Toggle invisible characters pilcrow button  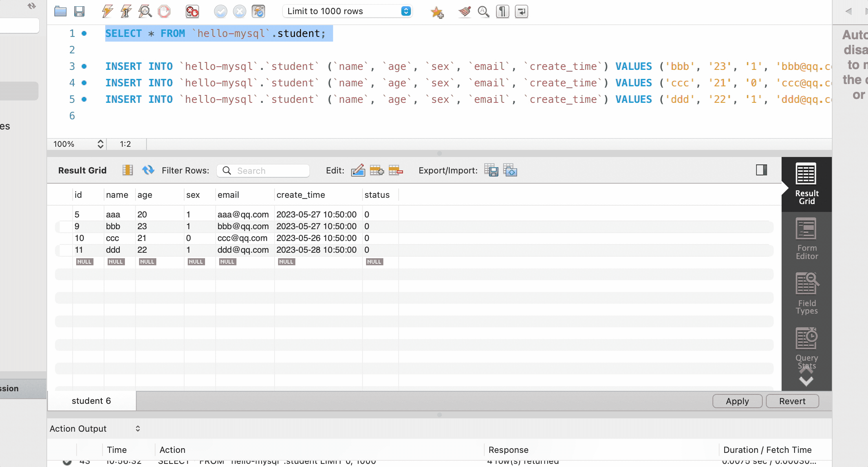point(502,11)
